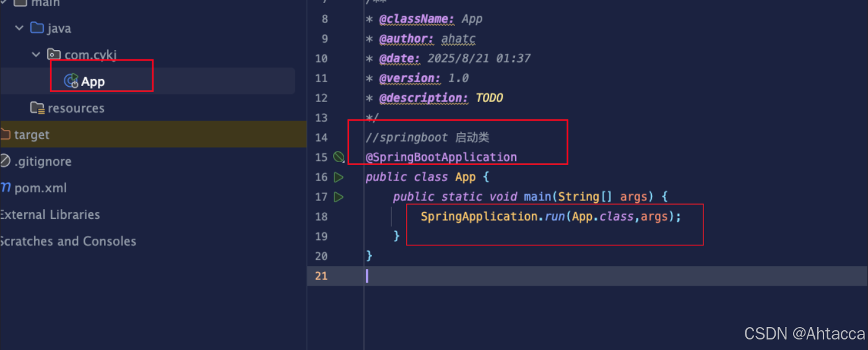Click run gutter arrow on line 16
Image resolution: width=868 pixels, height=350 pixels.
pyautogui.click(x=339, y=177)
